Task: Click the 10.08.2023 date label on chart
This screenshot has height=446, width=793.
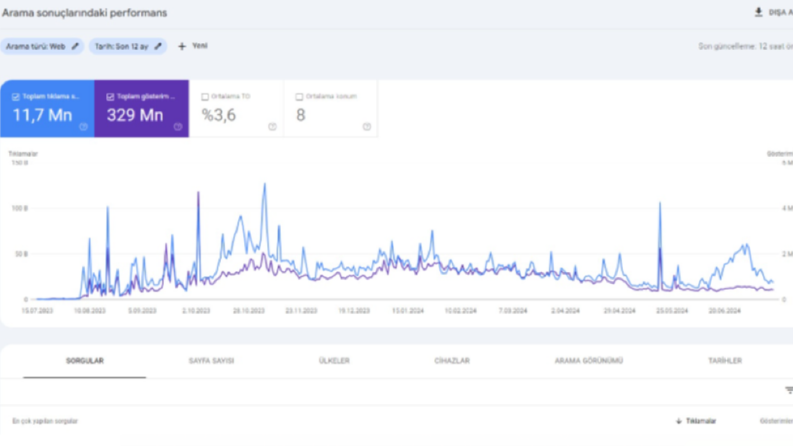Action: 90,310
